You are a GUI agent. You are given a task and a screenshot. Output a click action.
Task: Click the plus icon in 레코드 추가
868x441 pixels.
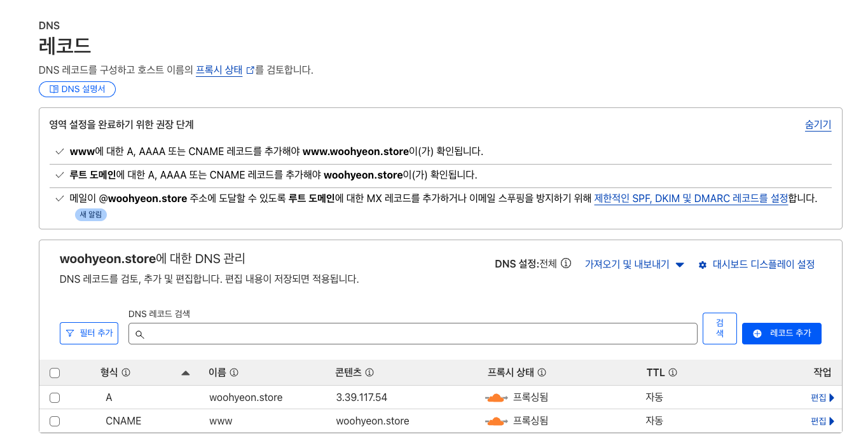(757, 334)
